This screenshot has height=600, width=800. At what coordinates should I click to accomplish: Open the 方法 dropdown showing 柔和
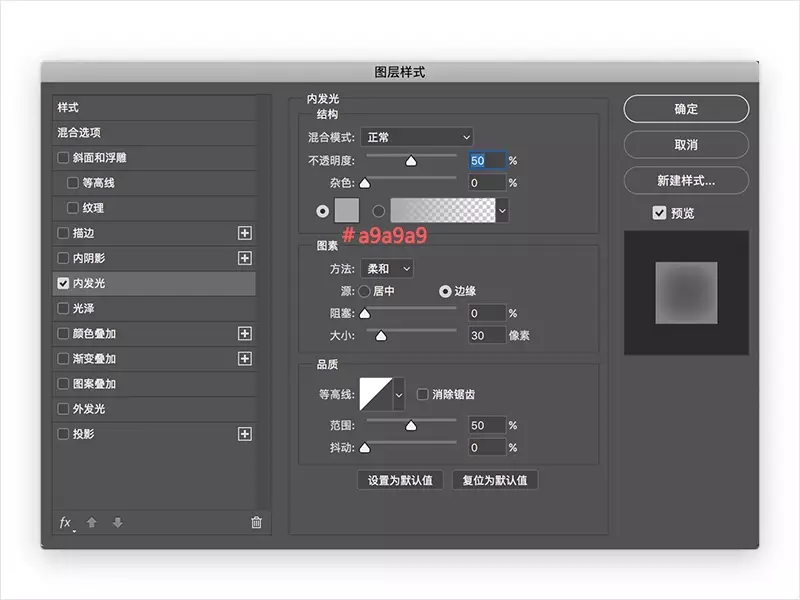[387, 268]
